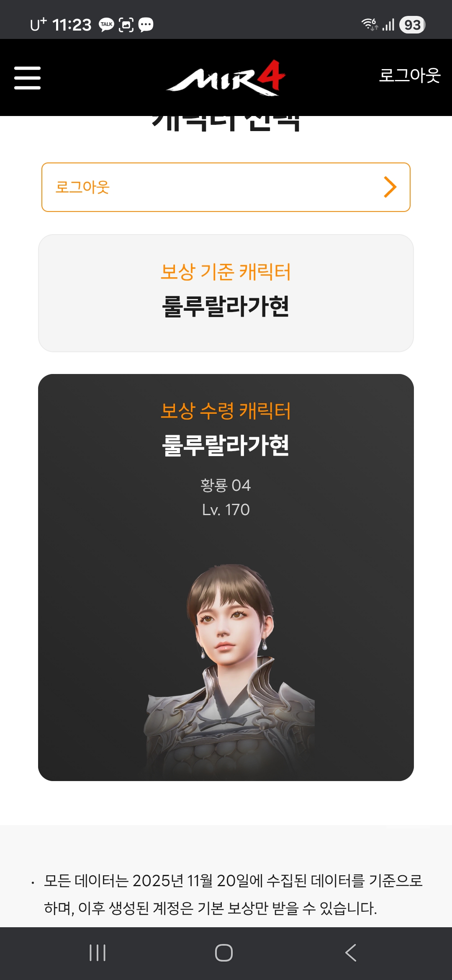
Task: Tap the signal strength icon
Action: click(x=388, y=25)
